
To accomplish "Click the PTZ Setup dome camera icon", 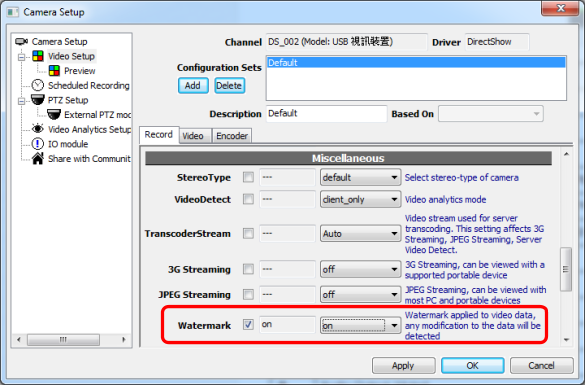I will pyautogui.click(x=38, y=100).
